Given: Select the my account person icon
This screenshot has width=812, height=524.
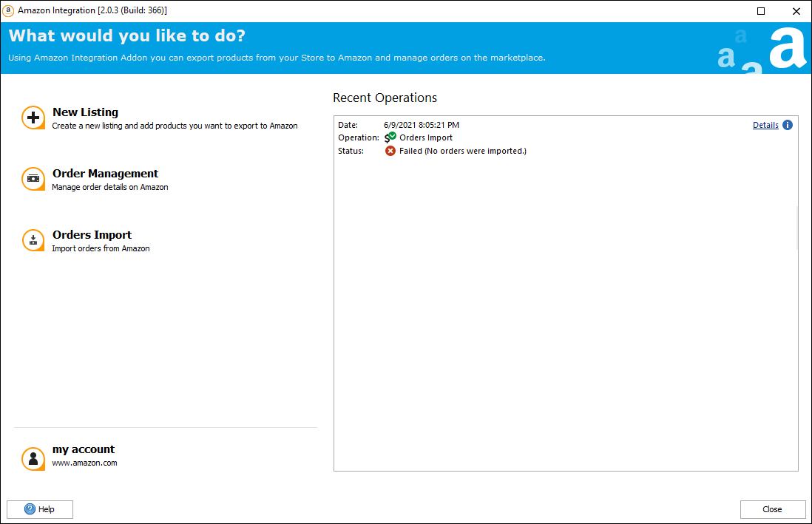Looking at the screenshot, I should [x=33, y=459].
